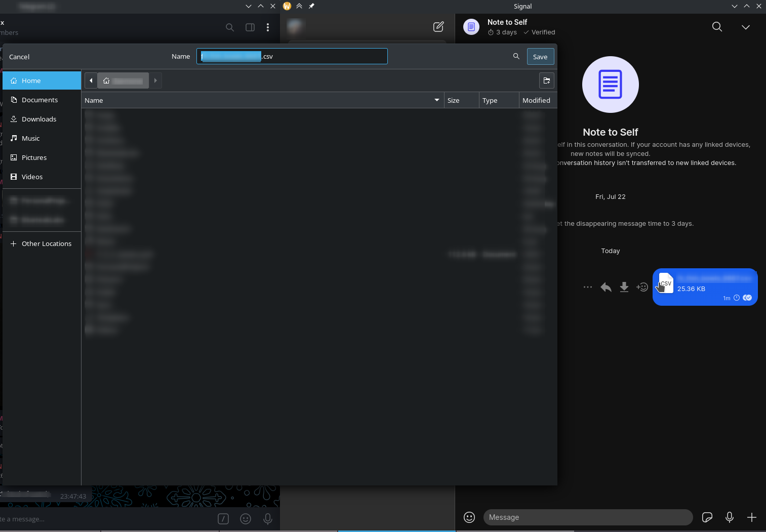
Task: Create a new folder in the save dialog
Action: click(546, 80)
